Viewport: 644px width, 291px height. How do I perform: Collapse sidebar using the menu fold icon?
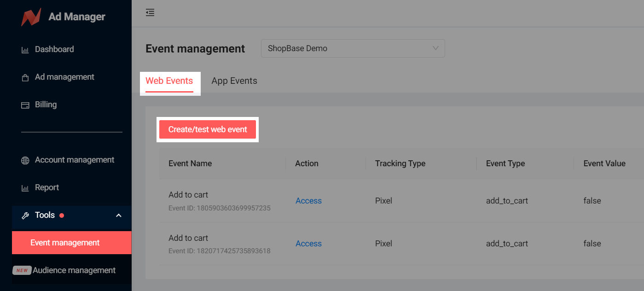tap(150, 13)
